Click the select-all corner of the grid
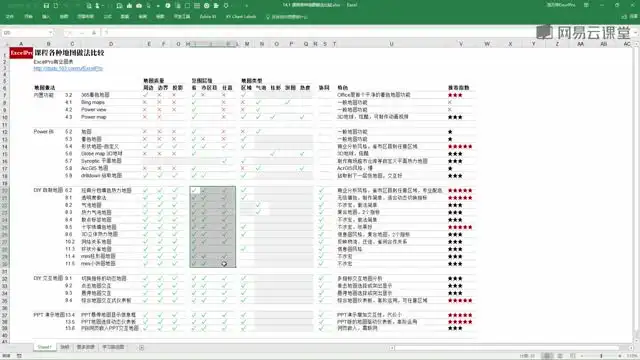640x360 pixels. [x=4, y=44]
